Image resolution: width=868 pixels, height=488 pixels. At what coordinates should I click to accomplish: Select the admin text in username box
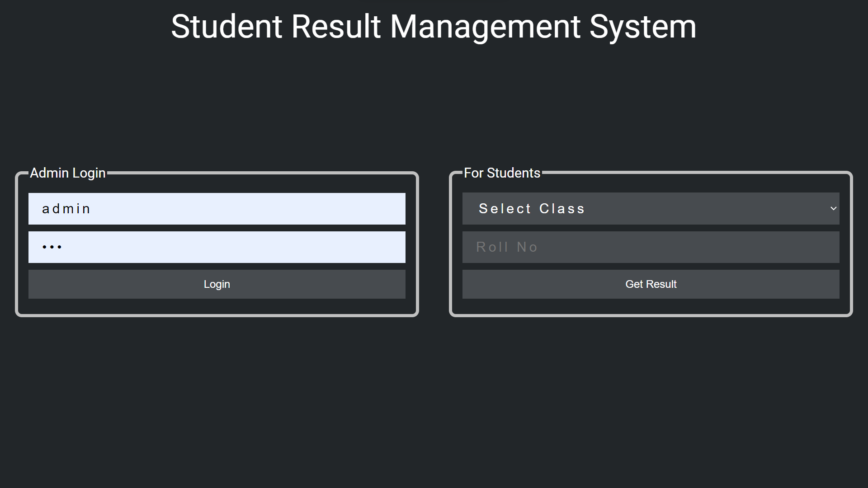tap(66, 208)
